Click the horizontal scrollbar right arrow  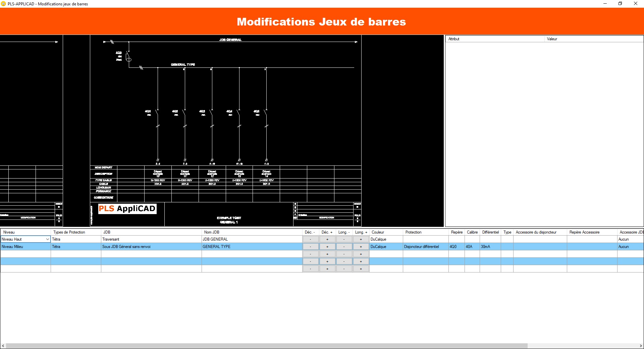(641, 346)
